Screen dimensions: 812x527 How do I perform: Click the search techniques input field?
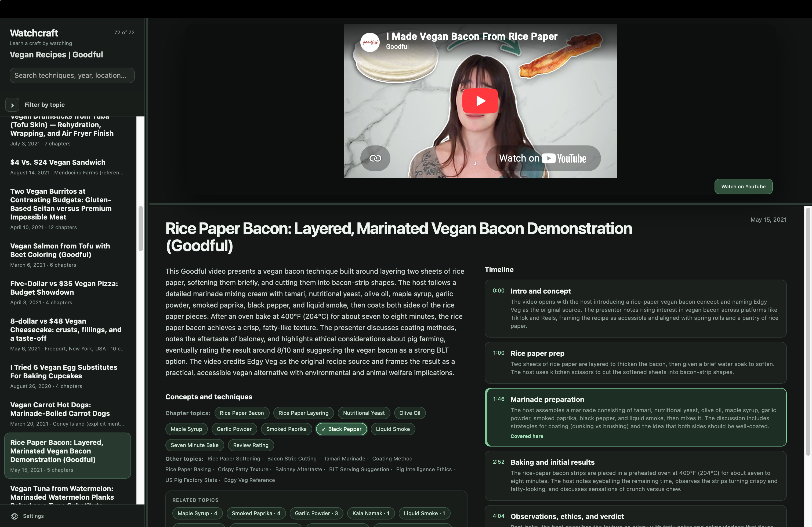point(72,75)
